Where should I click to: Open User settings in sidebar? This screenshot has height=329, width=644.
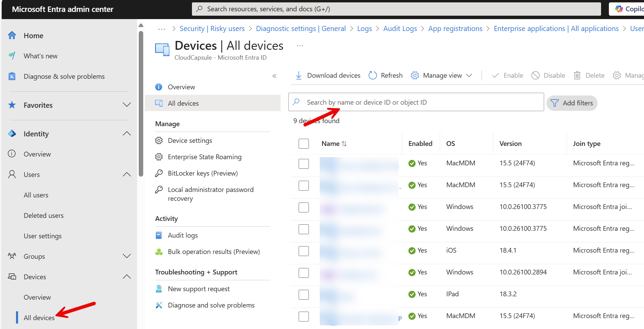43,236
